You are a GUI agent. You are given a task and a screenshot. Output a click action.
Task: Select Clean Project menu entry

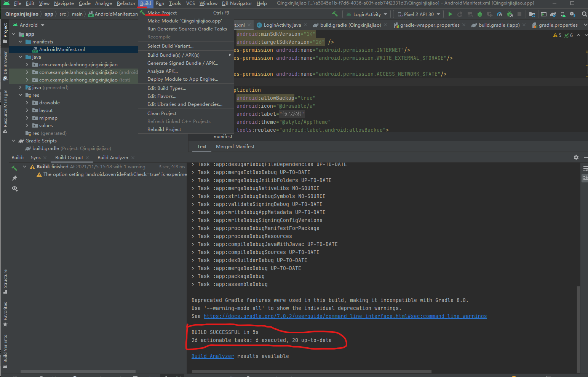[x=186, y=113]
